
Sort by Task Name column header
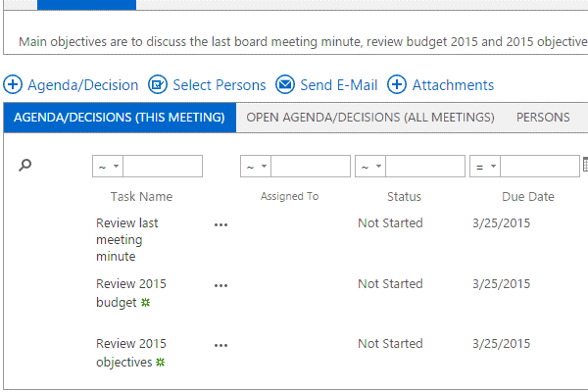141,197
